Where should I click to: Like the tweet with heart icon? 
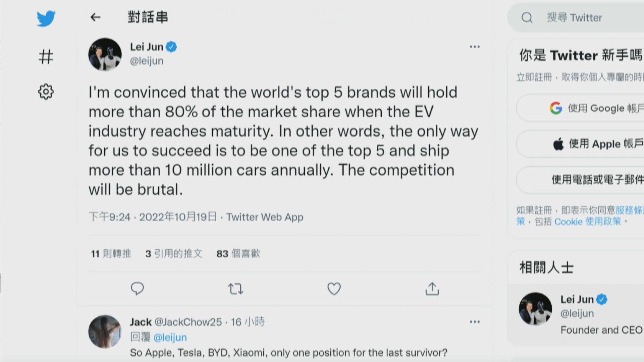(x=334, y=289)
